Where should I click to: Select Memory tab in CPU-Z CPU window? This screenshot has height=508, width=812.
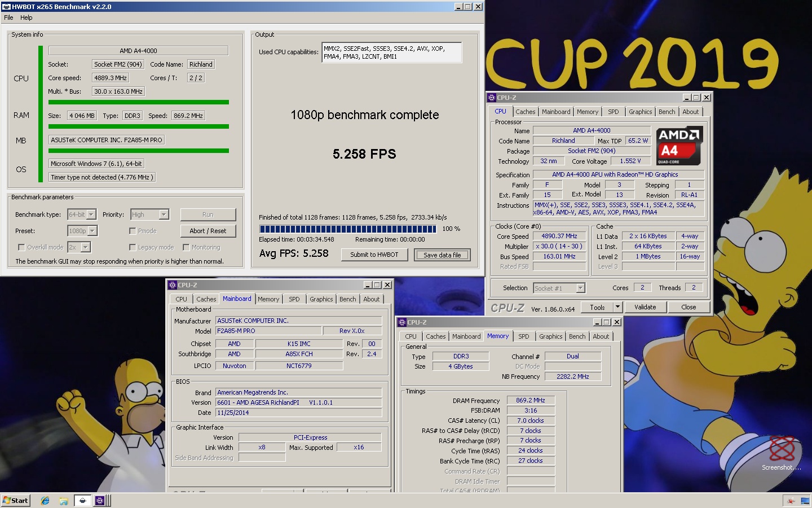[x=588, y=112]
